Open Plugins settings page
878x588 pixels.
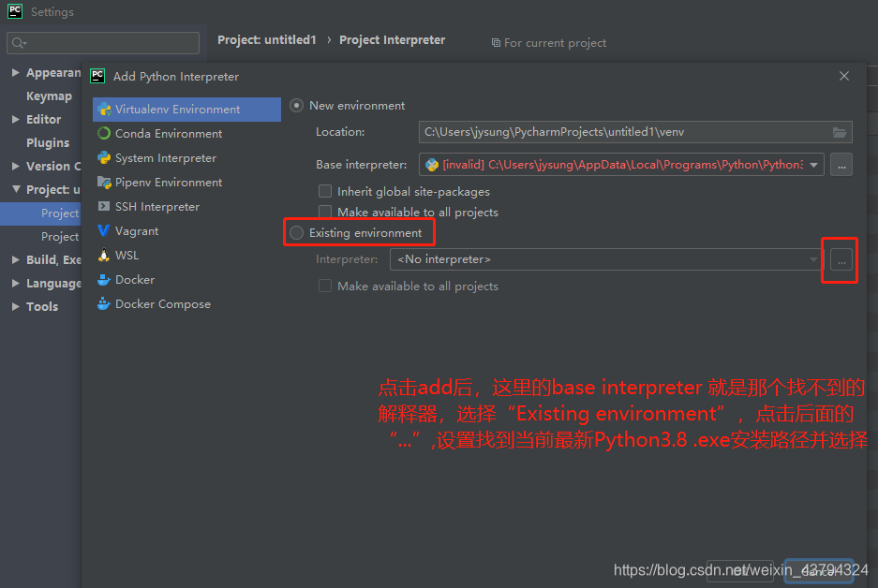coord(48,142)
